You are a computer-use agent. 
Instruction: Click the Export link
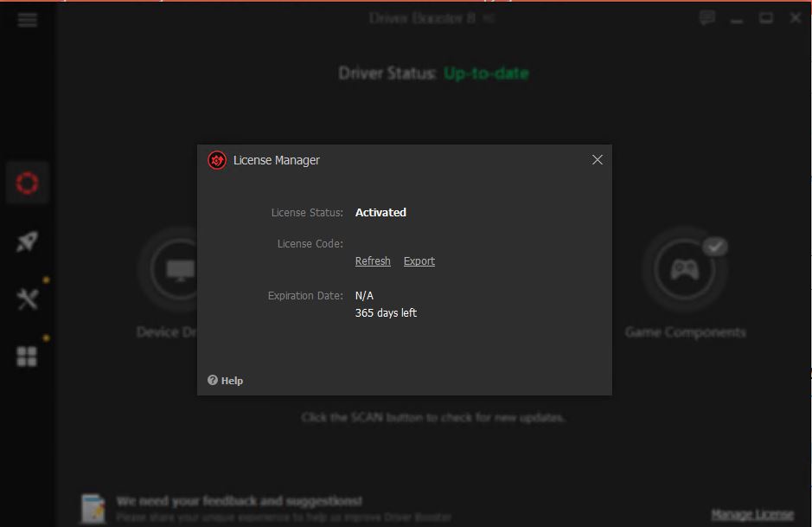click(x=419, y=261)
